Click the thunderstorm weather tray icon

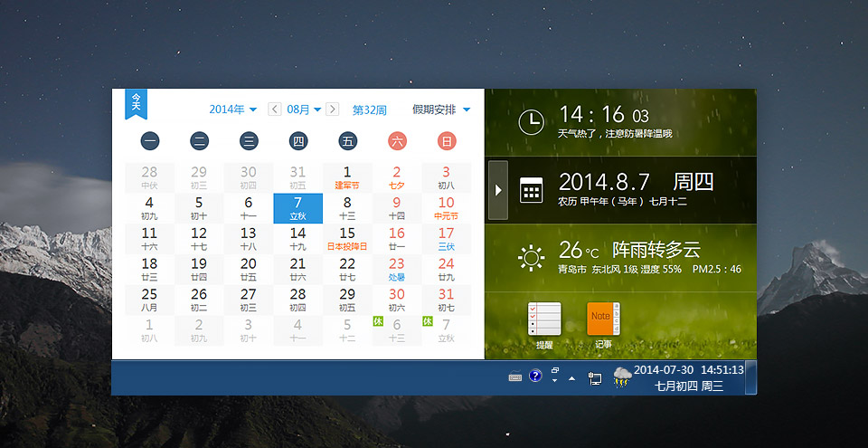622,377
